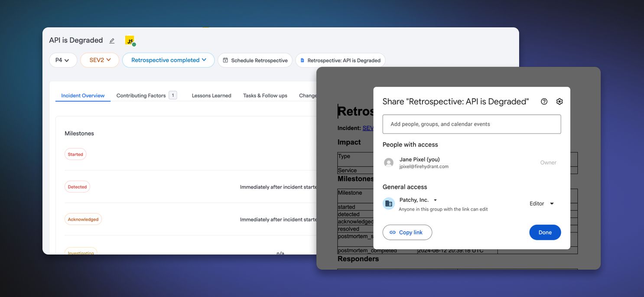Image resolution: width=644 pixels, height=297 pixels.
Task: Edit the incident title with pencil icon
Action: [112, 41]
